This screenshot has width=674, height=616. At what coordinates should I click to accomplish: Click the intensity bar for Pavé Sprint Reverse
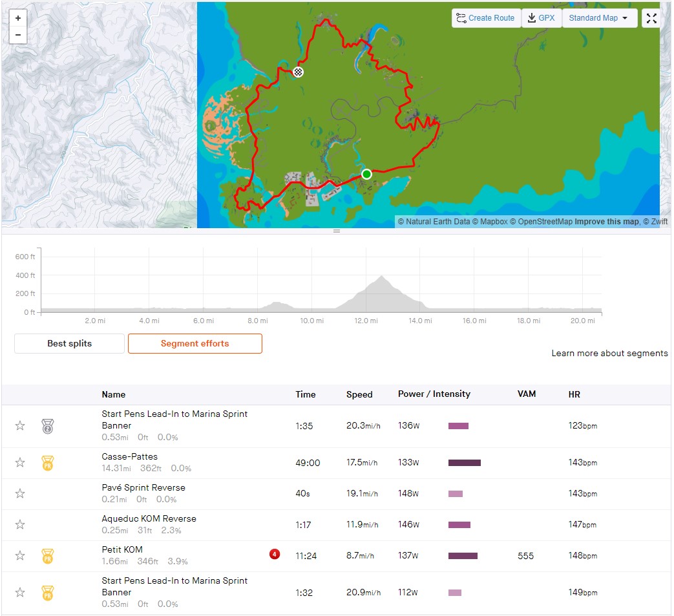click(x=455, y=493)
